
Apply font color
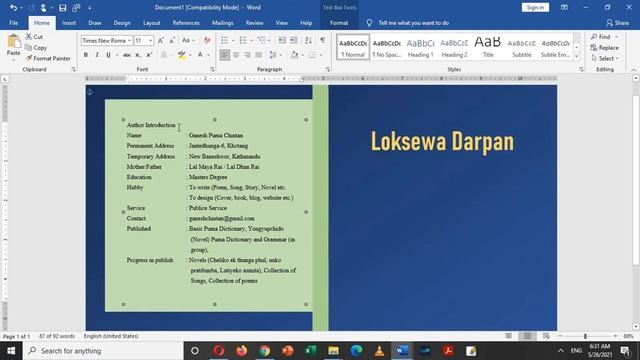[x=200, y=55]
